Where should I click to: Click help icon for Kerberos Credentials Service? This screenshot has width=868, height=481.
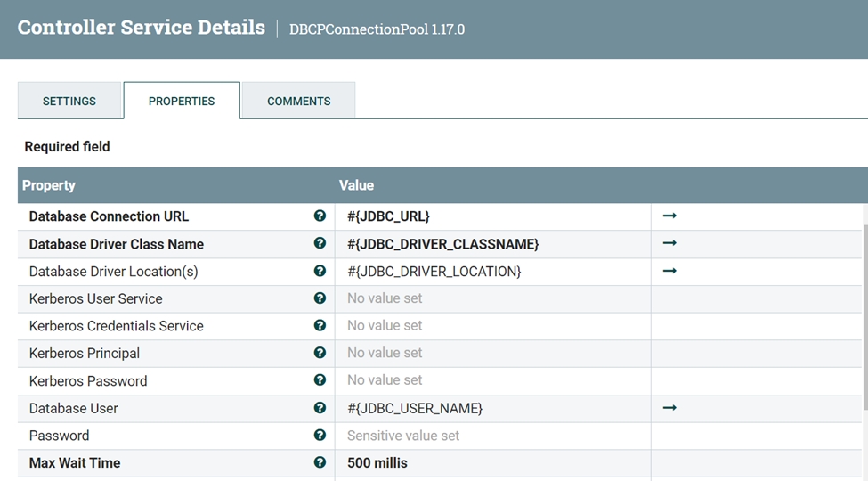tap(320, 326)
